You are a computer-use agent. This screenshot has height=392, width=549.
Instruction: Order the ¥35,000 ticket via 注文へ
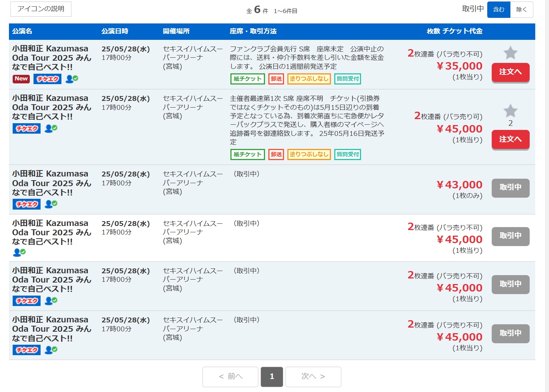coord(510,72)
